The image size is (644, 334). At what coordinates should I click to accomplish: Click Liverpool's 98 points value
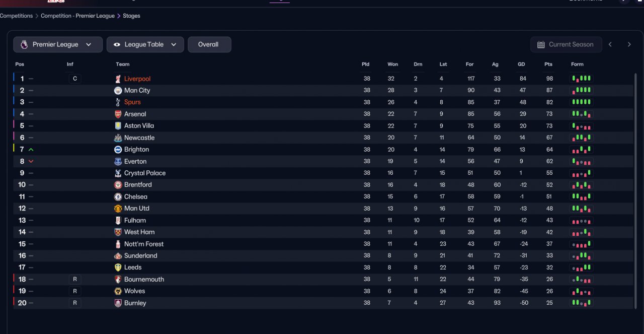click(549, 79)
